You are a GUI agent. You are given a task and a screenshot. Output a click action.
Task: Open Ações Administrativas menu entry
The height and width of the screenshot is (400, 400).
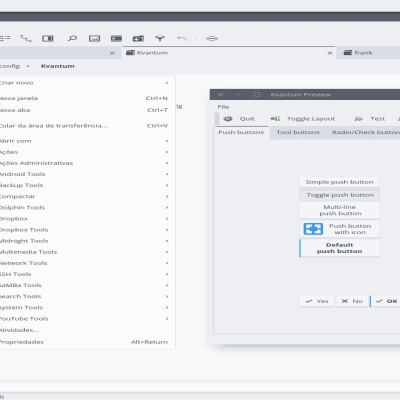87,163
